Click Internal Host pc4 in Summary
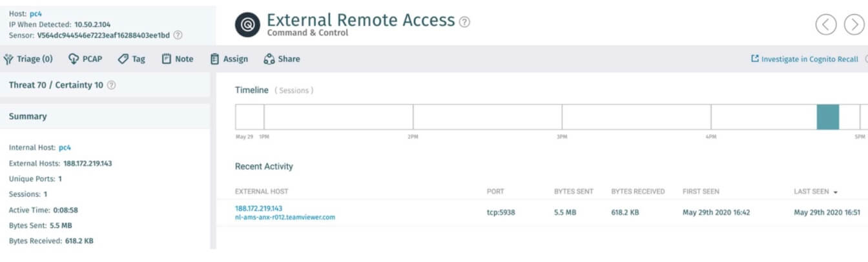Viewport: 868px width, 262px height. tap(65, 148)
